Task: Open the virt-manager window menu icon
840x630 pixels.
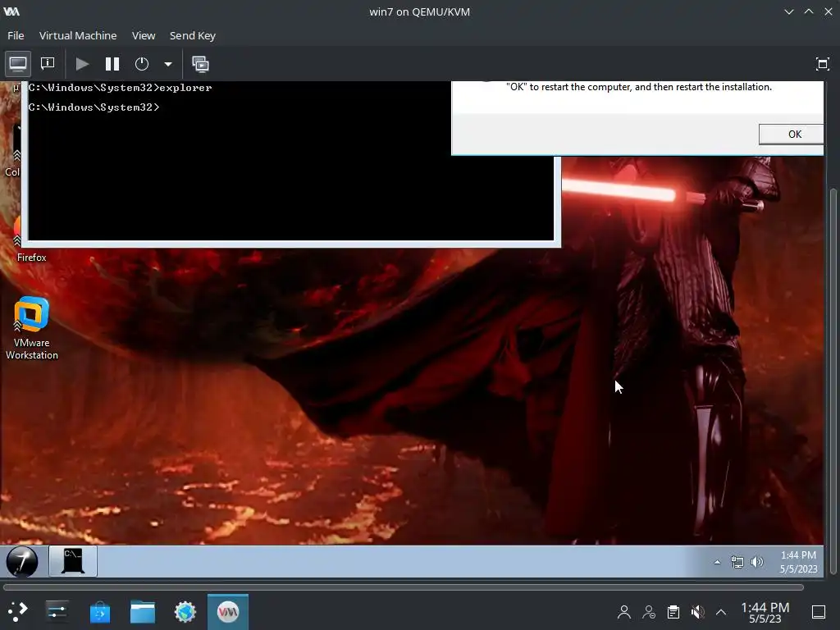Action: 11,11
